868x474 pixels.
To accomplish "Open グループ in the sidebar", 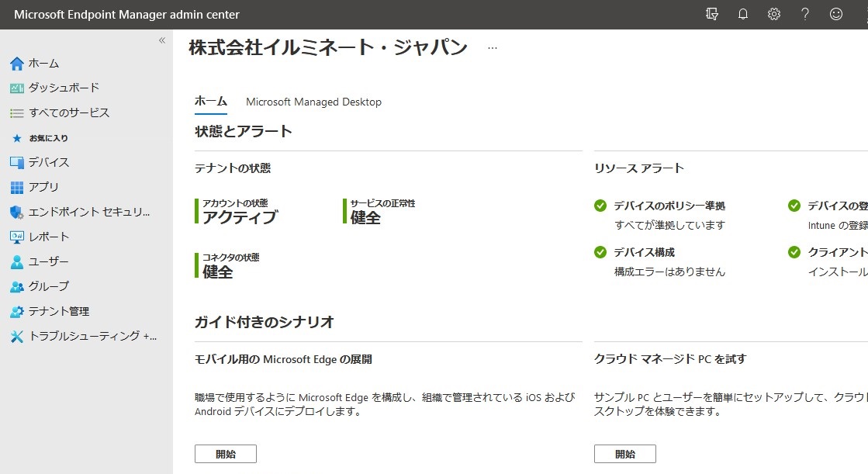I will point(50,286).
